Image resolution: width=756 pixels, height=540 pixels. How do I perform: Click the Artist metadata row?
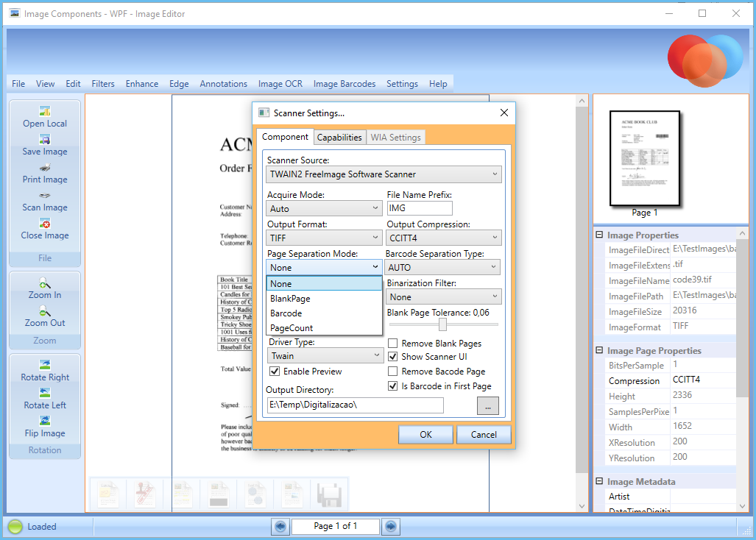[x=670, y=496]
